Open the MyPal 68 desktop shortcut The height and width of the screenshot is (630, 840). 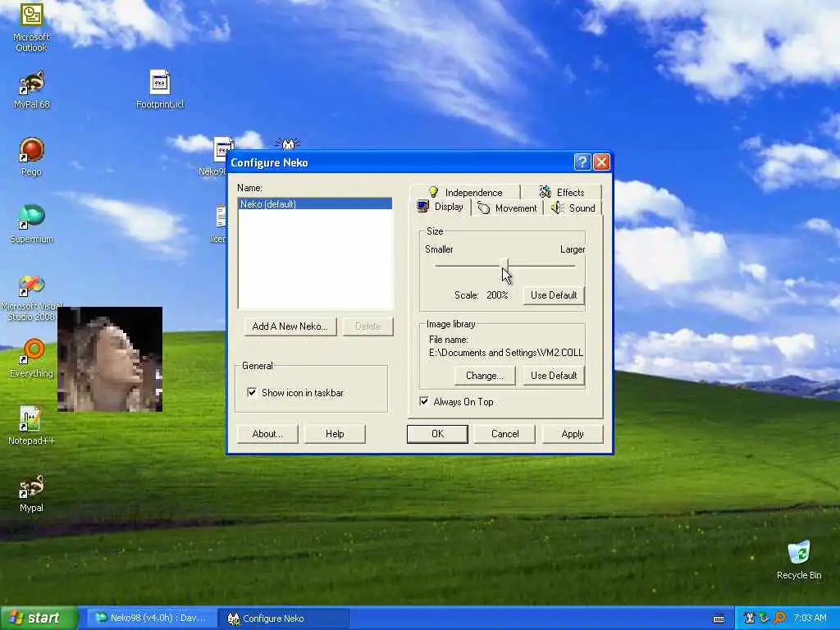pyautogui.click(x=31, y=89)
